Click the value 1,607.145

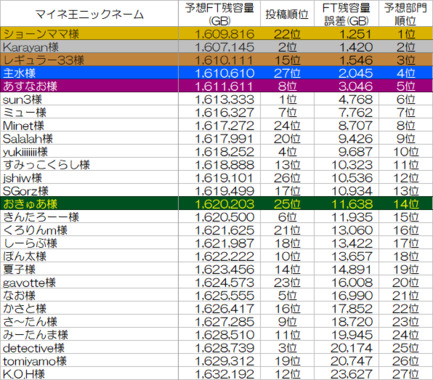click(x=224, y=47)
